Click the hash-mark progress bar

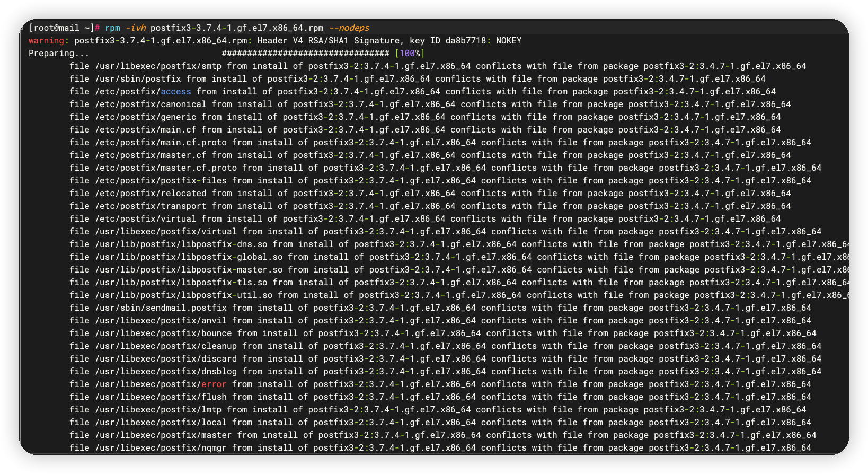(x=306, y=53)
